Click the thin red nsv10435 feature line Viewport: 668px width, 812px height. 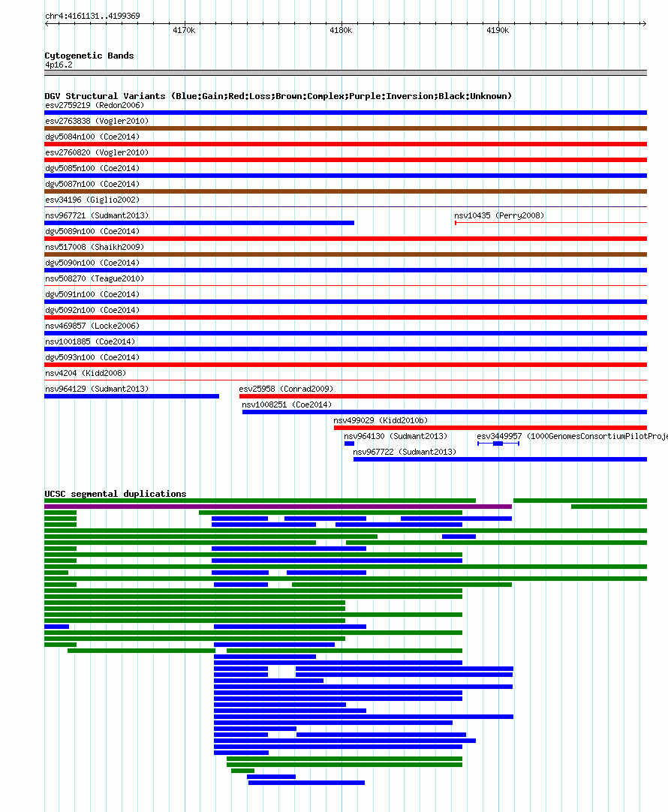(x=551, y=223)
